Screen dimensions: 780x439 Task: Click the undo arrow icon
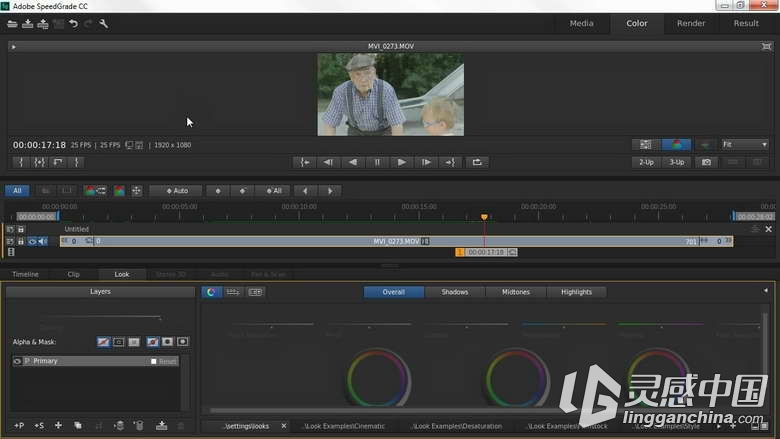pos(73,24)
